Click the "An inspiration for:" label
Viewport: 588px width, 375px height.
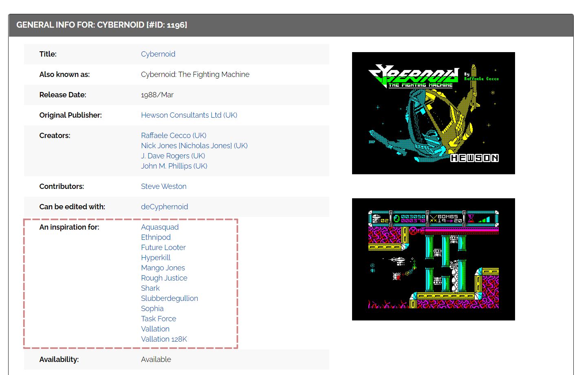click(69, 227)
